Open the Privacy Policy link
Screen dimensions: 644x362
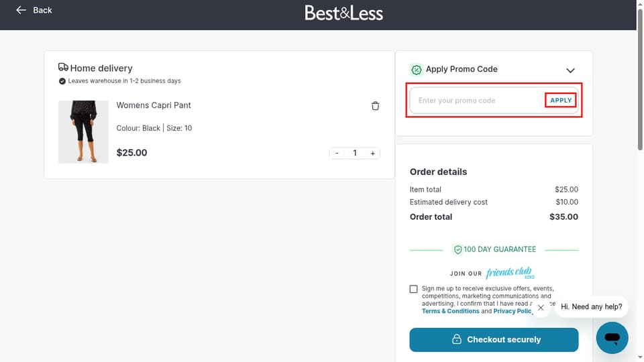click(x=513, y=311)
